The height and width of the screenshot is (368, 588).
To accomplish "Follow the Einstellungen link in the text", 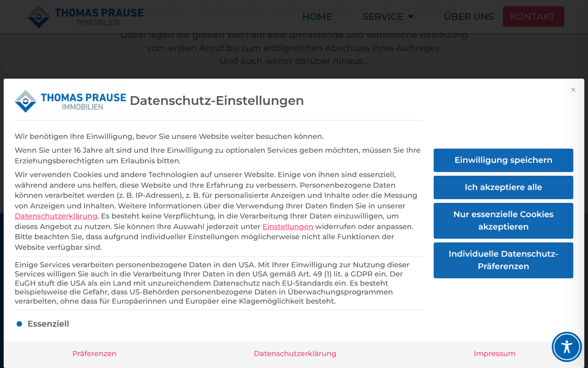I will point(288,227).
